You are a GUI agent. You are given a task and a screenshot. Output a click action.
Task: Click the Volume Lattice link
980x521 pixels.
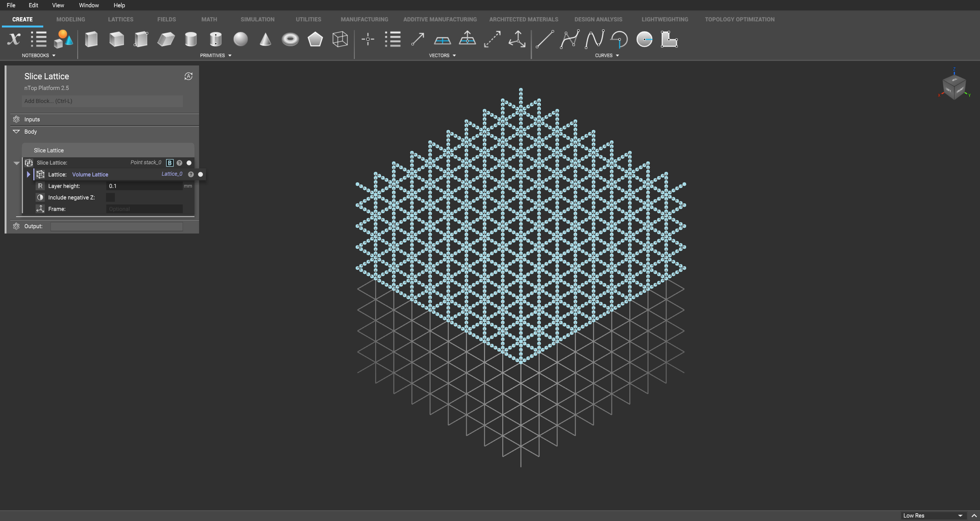[x=90, y=175]
